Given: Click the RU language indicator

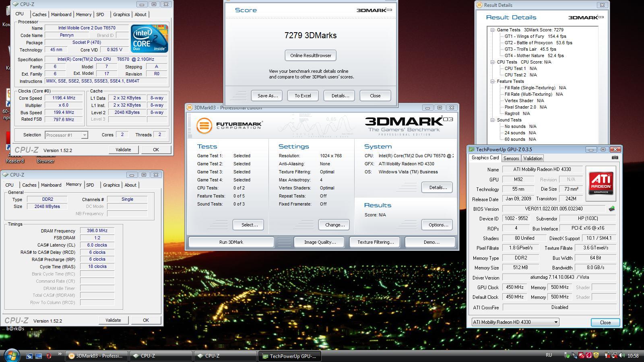Looking at the screenshot, I should coord(549,355).
